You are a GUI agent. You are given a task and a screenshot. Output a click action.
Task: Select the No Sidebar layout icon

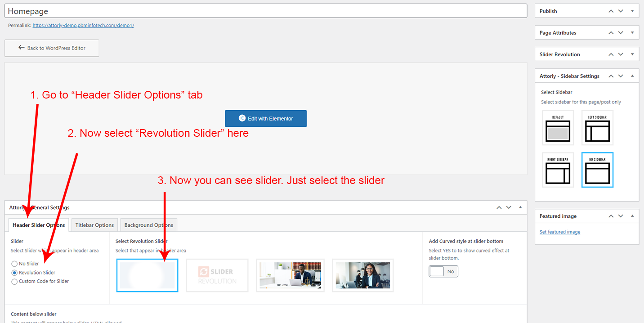click(x=597, y=170)
